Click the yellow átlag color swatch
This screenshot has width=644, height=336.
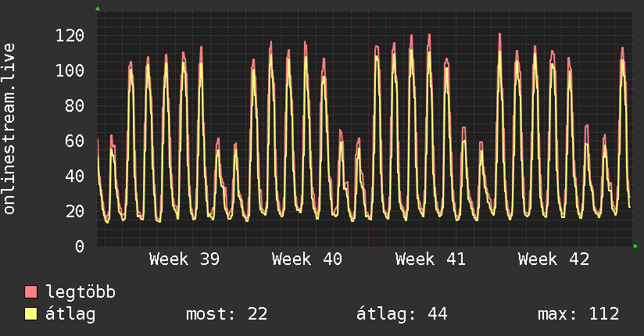tap(30, 314)
